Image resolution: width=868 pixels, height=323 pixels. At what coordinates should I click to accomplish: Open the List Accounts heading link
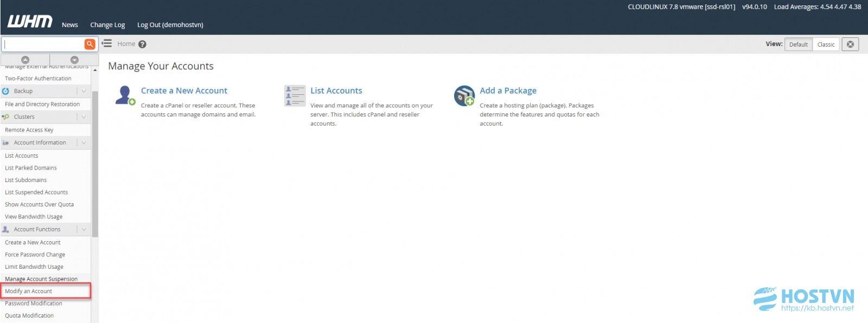tap(336, 91)
